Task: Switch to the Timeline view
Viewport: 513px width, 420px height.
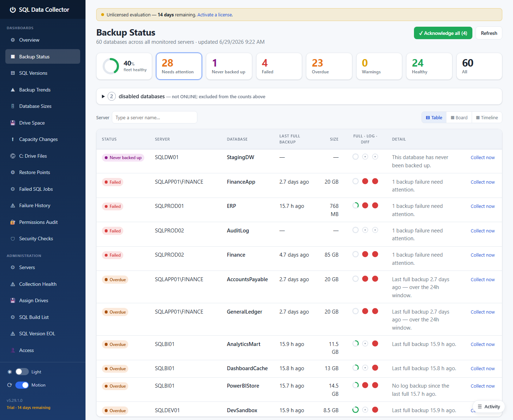Action: [487, 117]
